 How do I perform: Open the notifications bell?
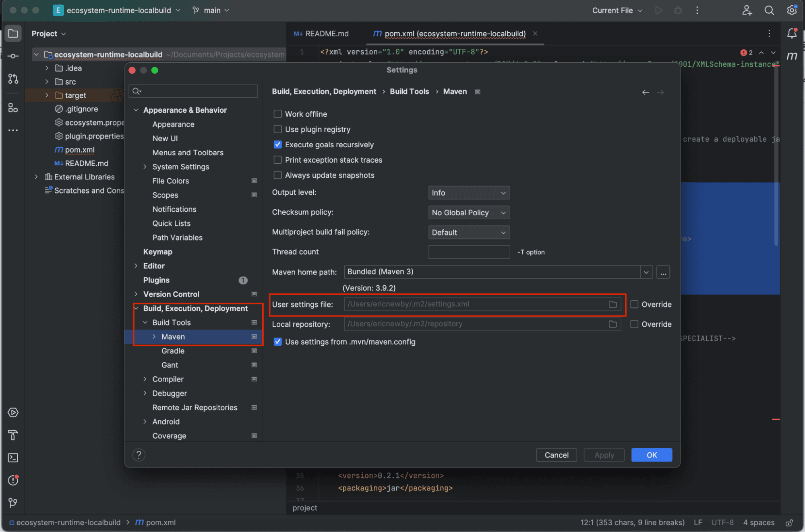791,34
